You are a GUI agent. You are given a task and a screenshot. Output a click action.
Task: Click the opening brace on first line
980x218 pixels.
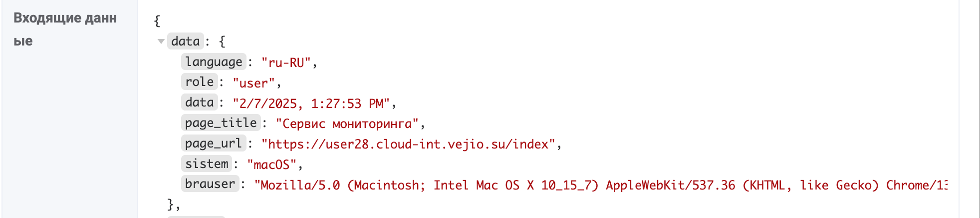click(157, 21)
